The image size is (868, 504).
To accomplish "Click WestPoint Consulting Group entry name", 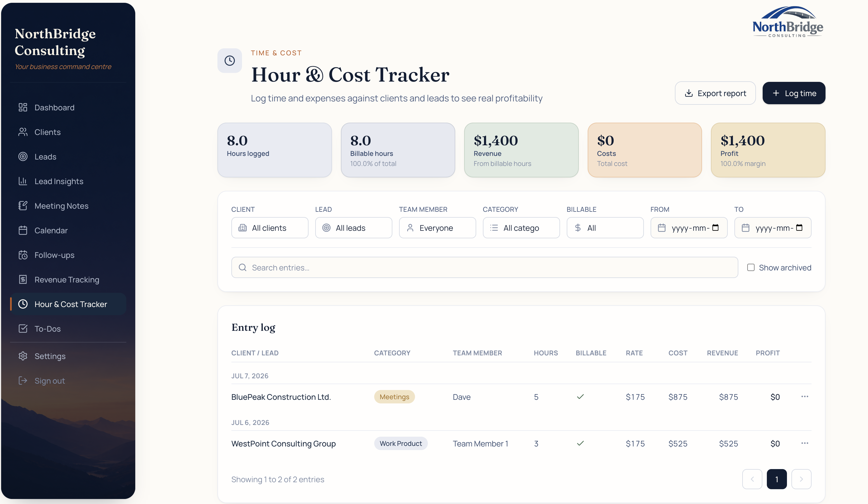I will coord(283,444).
